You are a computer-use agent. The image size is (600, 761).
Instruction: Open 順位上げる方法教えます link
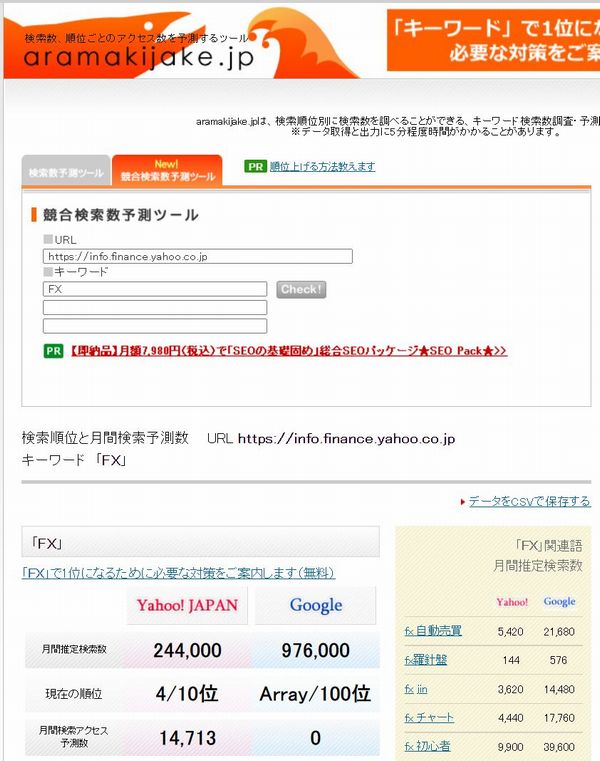[x=322, y=166]
